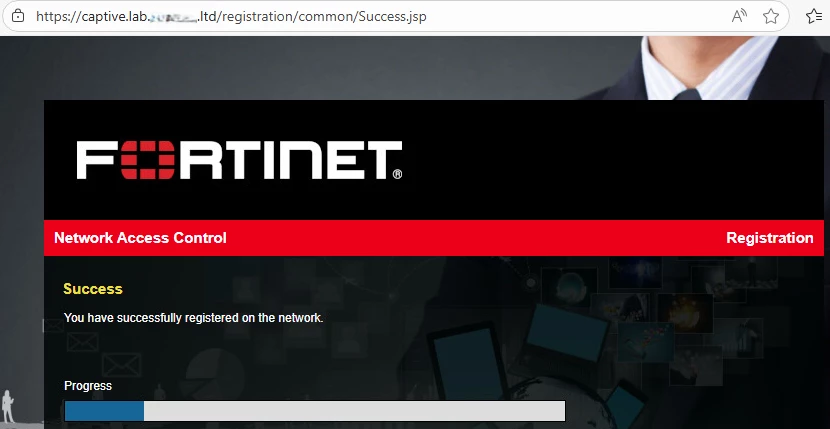Click the registration progress bar
This screenshot has height=429, width=830.
pyautogui.click(x=314, y=410)
